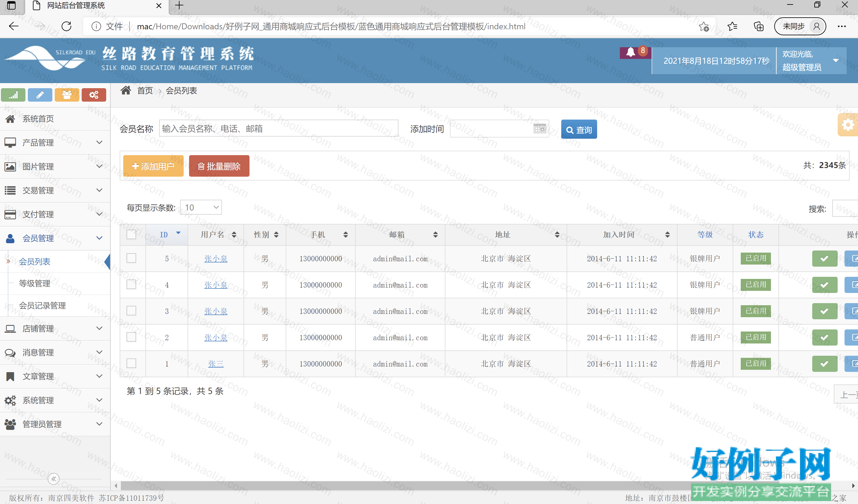
Task: Click the green checkmark button for ID 2
Action: click(824, 337)
